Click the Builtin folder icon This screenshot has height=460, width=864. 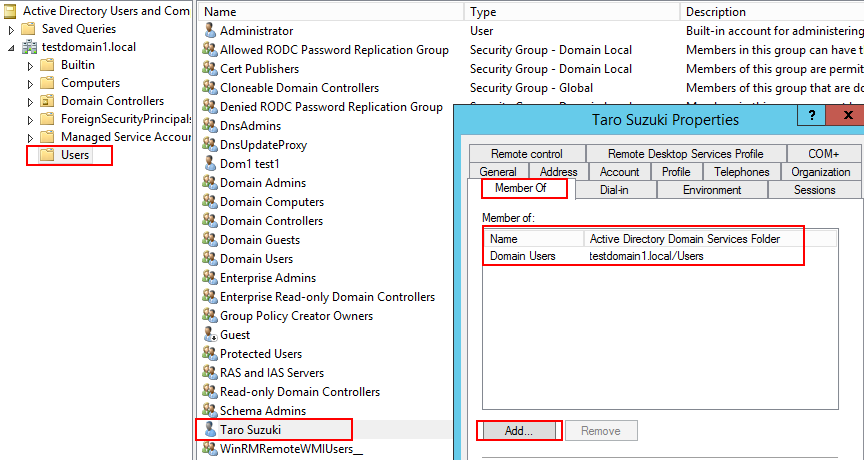pyautogui.click(x=47, y=65)
